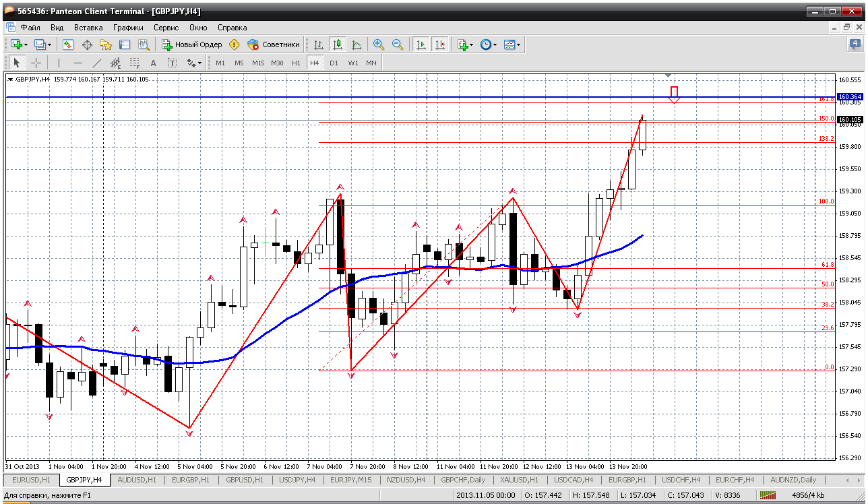Screen dimensions: 868x504
Task: Switch timeframe to D1
Action: (x=334, y=63)
